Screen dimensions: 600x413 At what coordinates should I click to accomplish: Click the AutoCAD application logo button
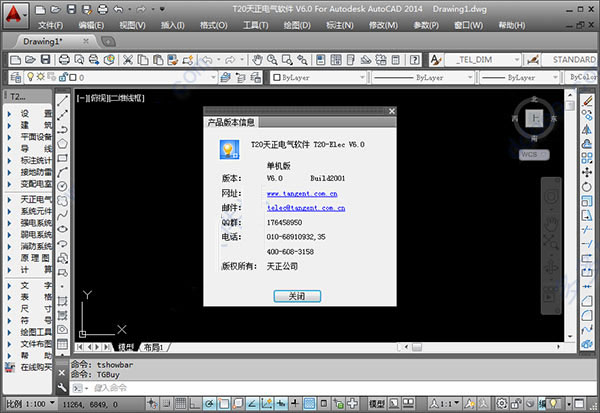(15, 15)
